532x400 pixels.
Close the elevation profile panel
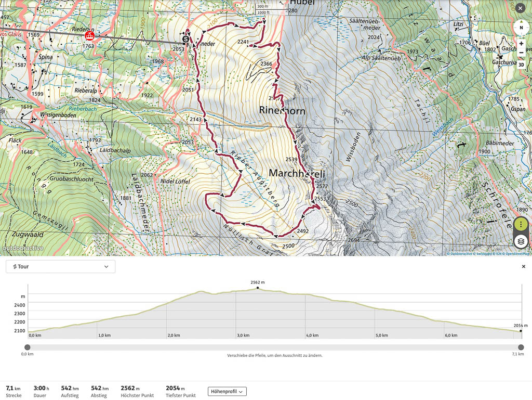coord(523,266)
